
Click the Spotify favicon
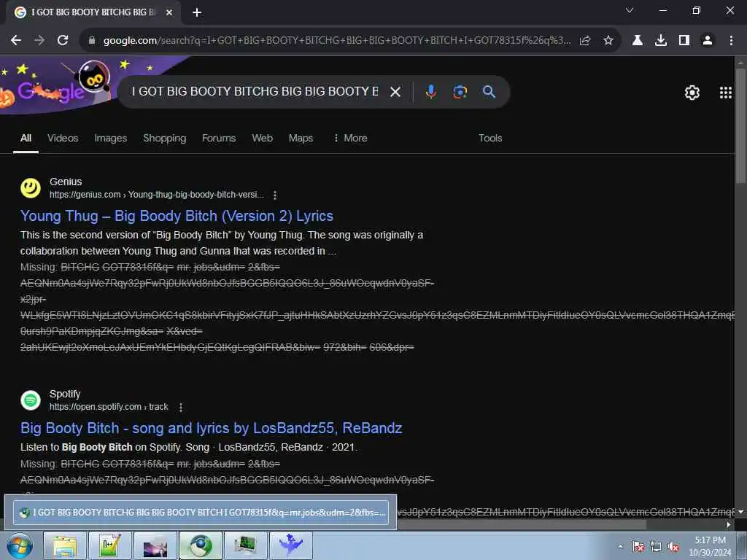(31, 400)
